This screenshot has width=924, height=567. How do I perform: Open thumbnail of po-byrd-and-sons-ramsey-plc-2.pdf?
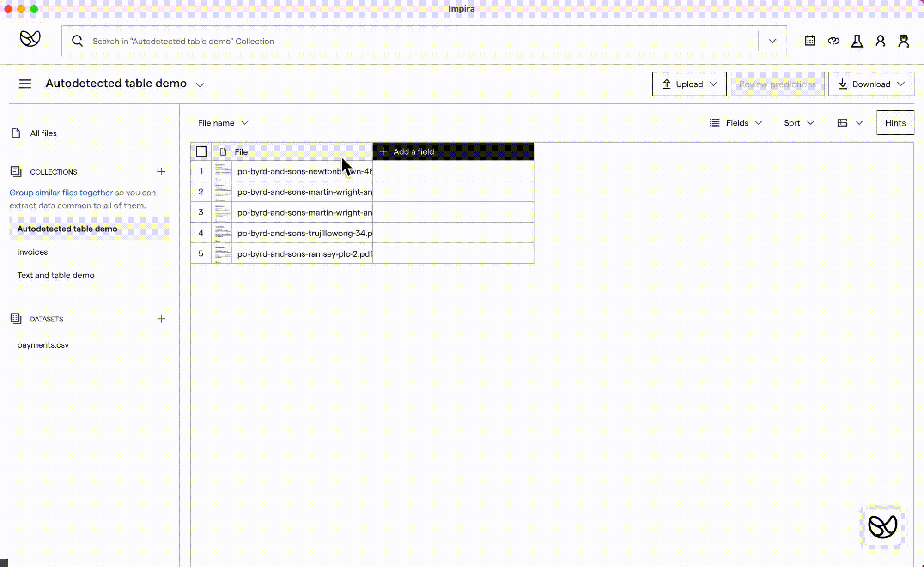[222, 253]
